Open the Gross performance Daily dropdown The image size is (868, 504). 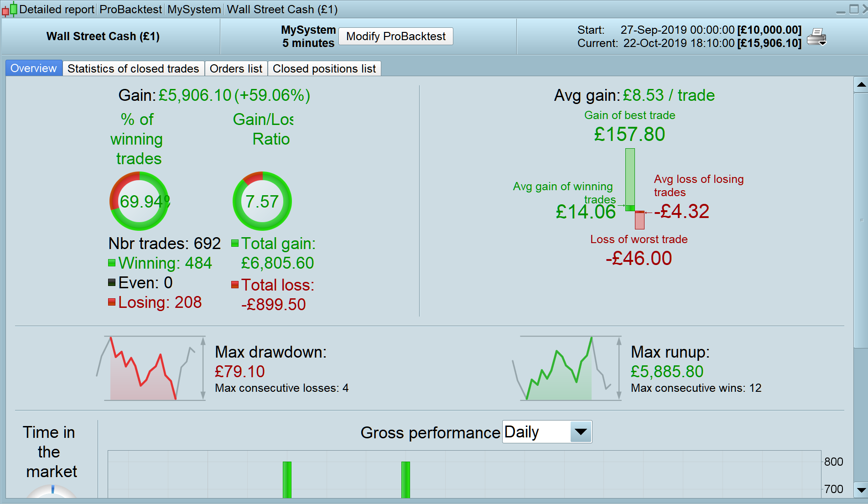(547, 432)
